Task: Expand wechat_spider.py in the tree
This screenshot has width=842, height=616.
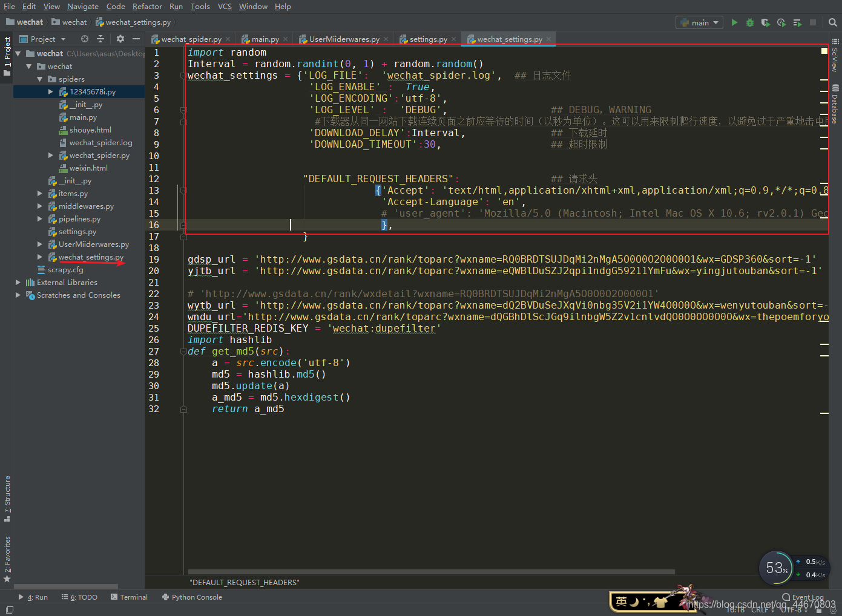Action: [51, 156]
